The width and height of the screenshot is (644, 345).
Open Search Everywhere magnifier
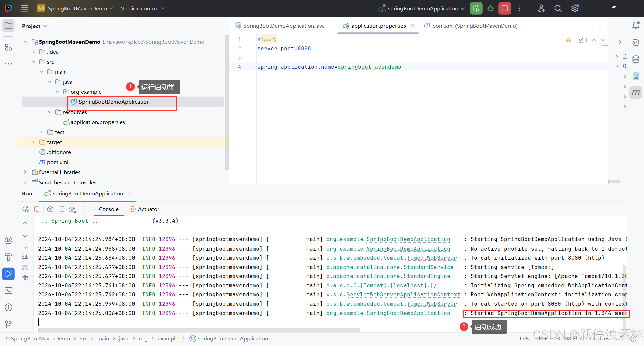coord(558,8)
